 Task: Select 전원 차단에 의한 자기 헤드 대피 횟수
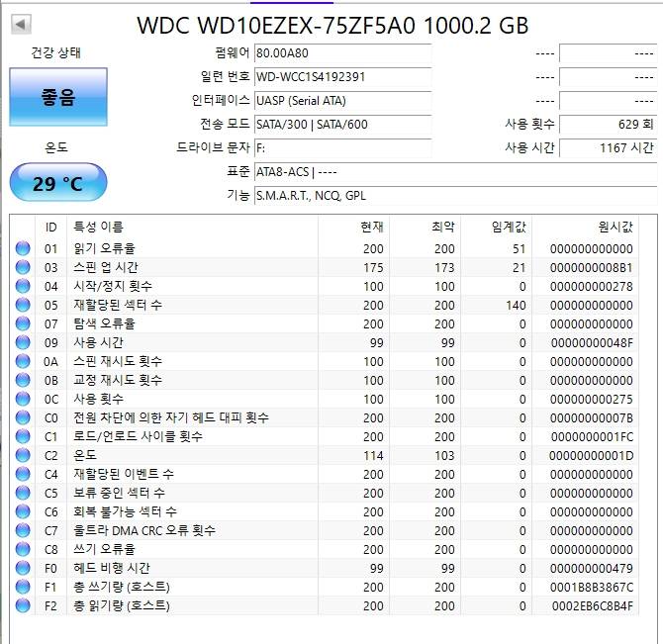[171, 417]
